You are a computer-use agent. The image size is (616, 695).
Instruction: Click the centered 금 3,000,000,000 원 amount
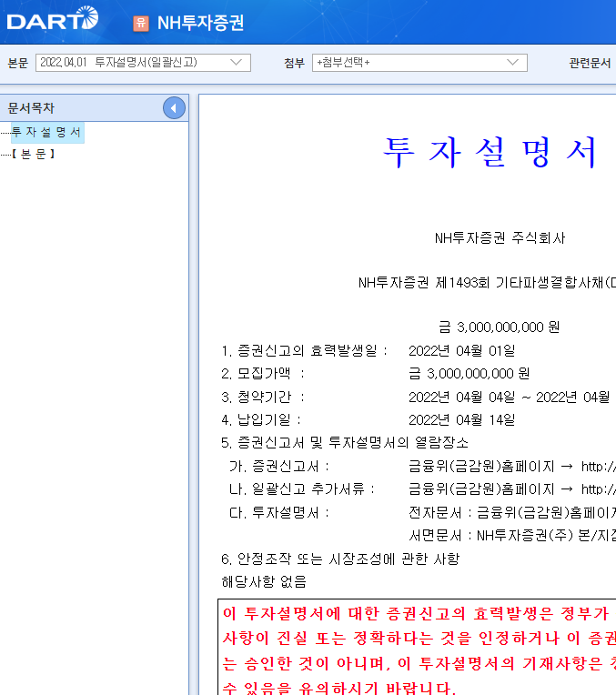point(499,327)
